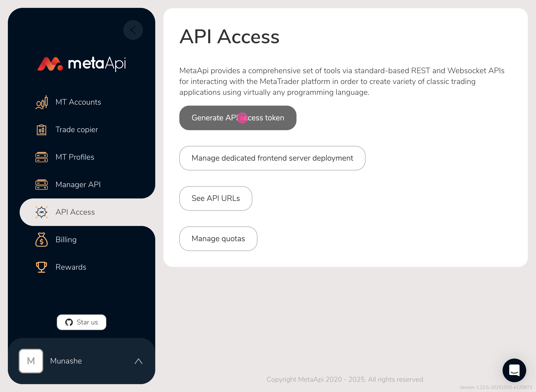Click the MT Profiles server icon
Viewport: 536px width, 392px height.
click(42, 157)
